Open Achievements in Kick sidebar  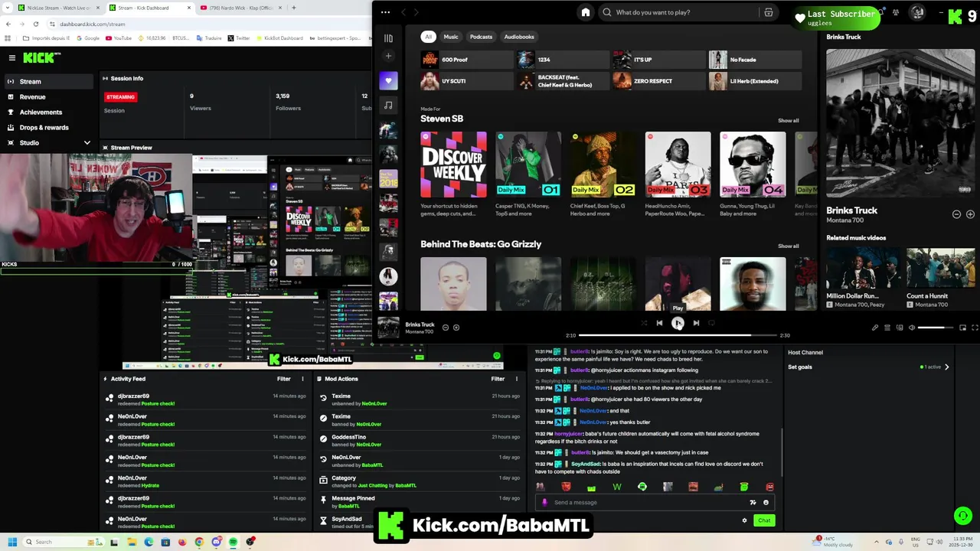click(x=47, y=112)
